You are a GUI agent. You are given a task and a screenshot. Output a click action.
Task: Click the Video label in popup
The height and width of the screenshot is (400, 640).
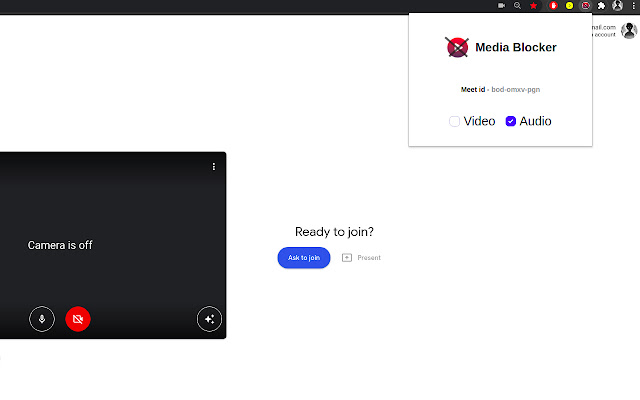(x=480, y=121)
